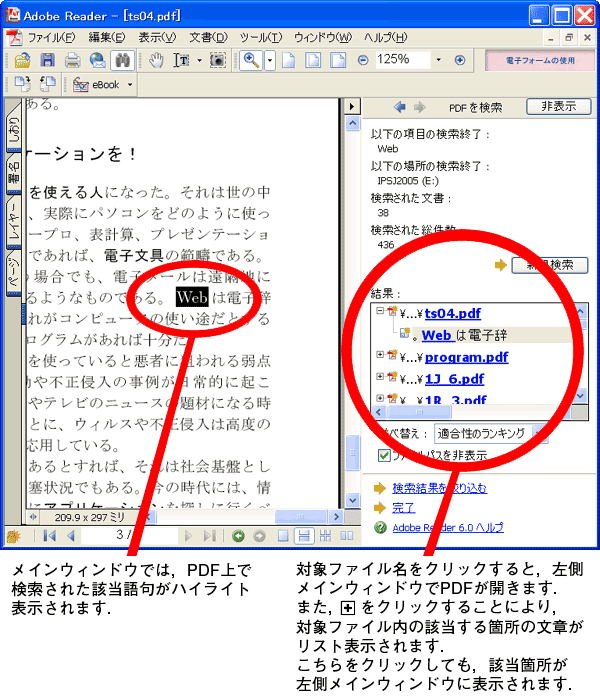Select the Text select tool
Screen dimensions: 600x700
click(181, 60)
